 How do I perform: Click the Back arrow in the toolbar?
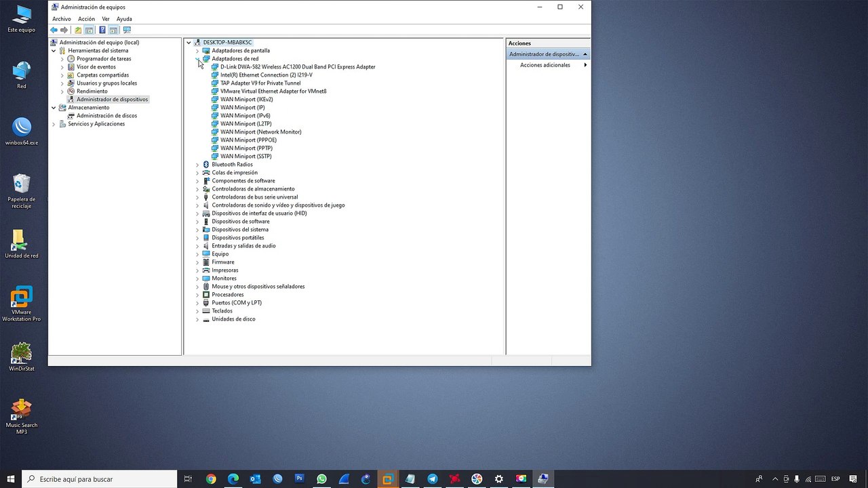[x=54, y=30]
